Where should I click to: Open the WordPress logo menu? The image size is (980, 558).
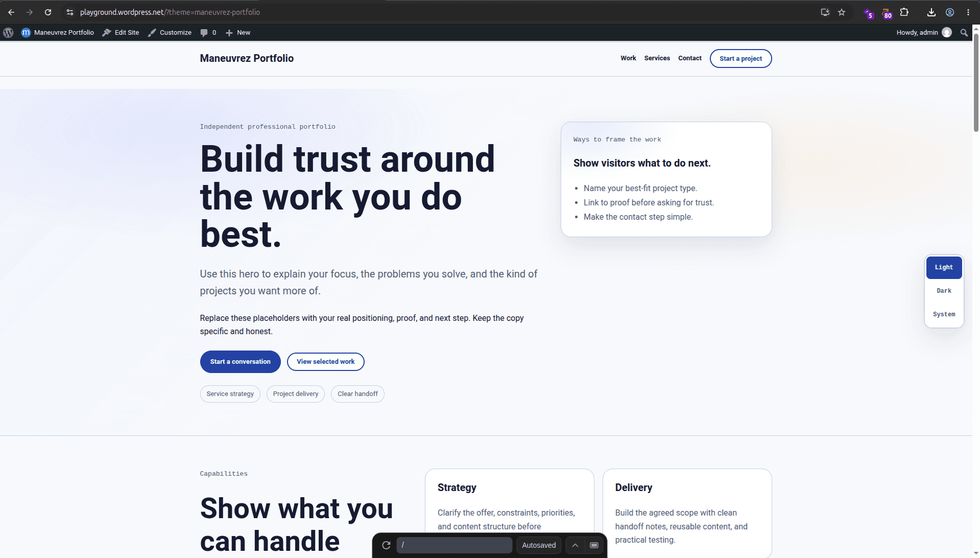(x=8, y=32)
